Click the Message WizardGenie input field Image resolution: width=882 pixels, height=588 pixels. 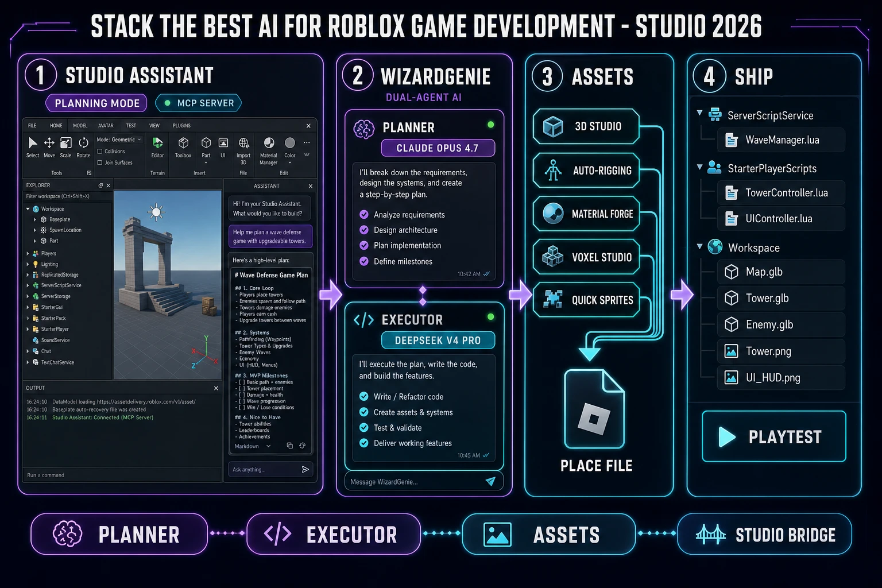[424, 481]
